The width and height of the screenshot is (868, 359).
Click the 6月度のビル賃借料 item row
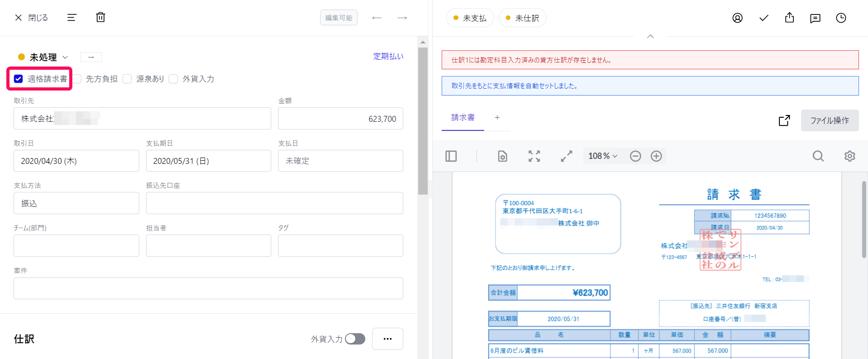coord(648,350)
